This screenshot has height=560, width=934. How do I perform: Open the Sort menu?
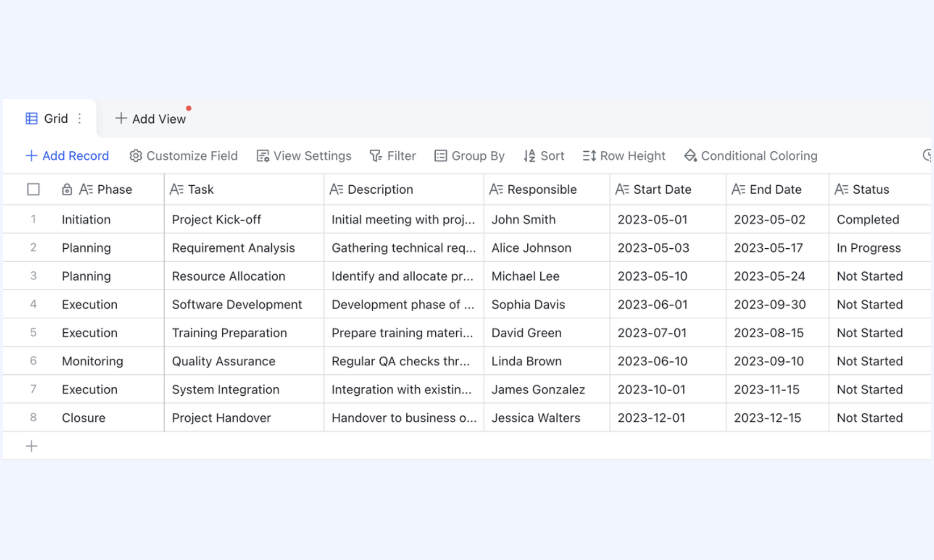(x=544, y=155)
